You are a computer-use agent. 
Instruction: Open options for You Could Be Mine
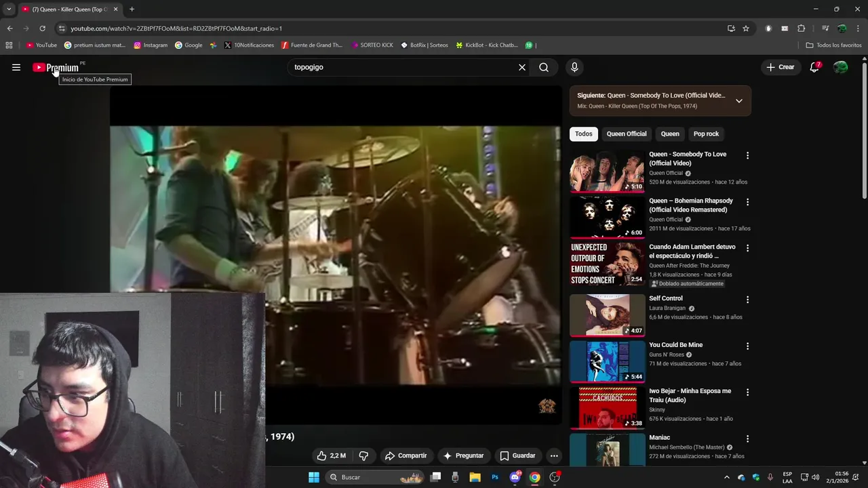[747, 346]
